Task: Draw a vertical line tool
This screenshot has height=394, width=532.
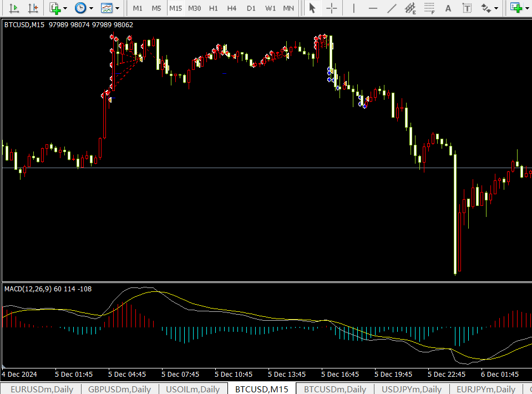Action: coord(354,8)
